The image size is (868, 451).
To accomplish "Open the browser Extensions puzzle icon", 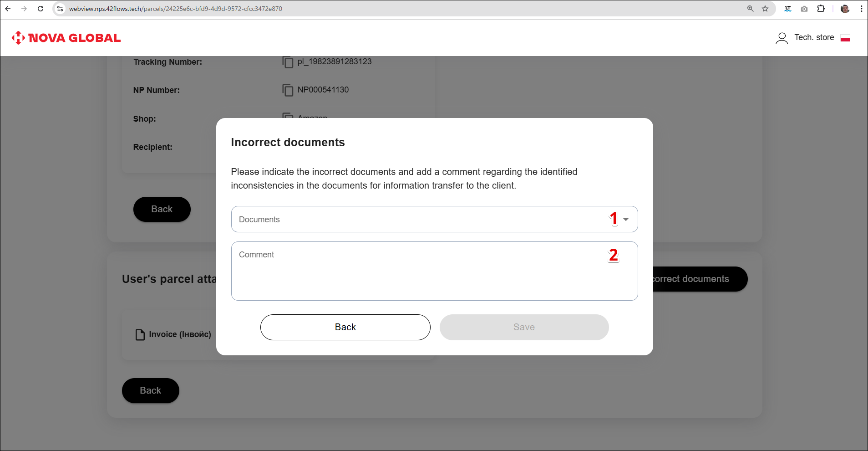I will coord(821,9).
